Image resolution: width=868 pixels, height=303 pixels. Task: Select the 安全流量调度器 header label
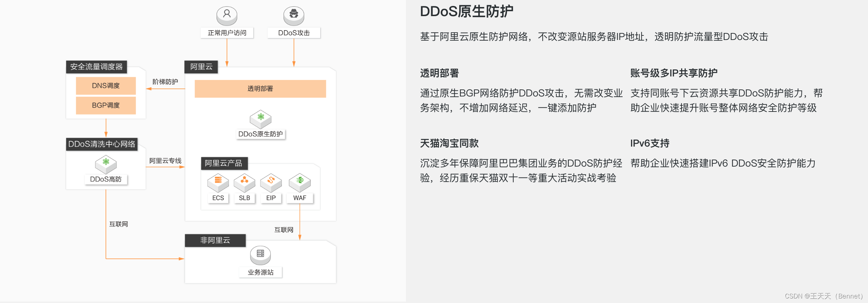pyautogui.click(x=96, y=67)
